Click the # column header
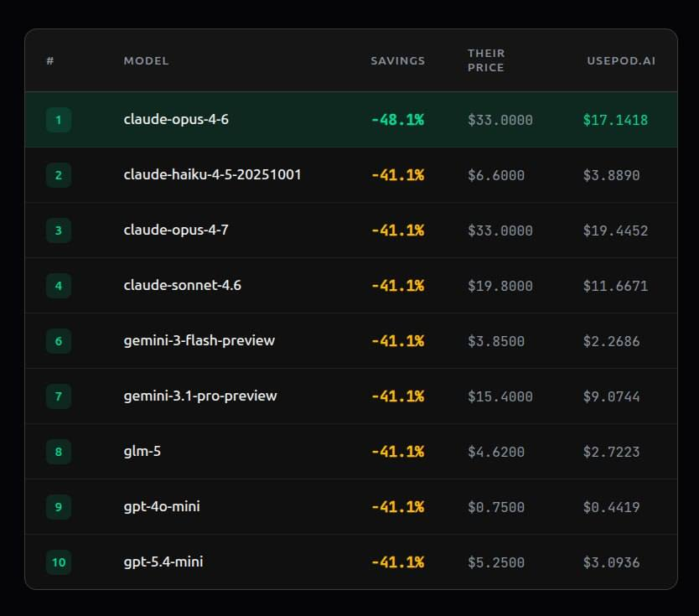This screenshot has width=699, height=616. [50, 60]
